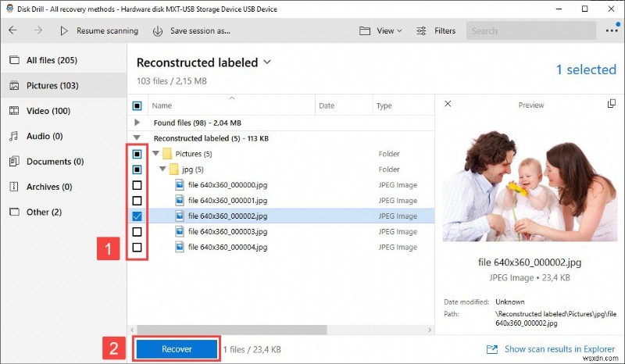Open the Filters label in the toolbar
The height and width of the screenshot is (364, 625).
[x=445, y=30]
